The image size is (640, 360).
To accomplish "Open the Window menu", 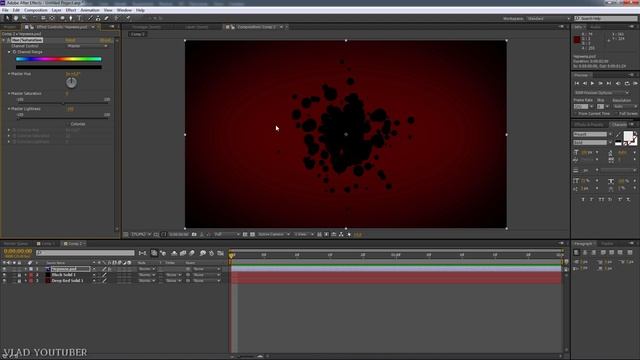I will coord(124,10).
